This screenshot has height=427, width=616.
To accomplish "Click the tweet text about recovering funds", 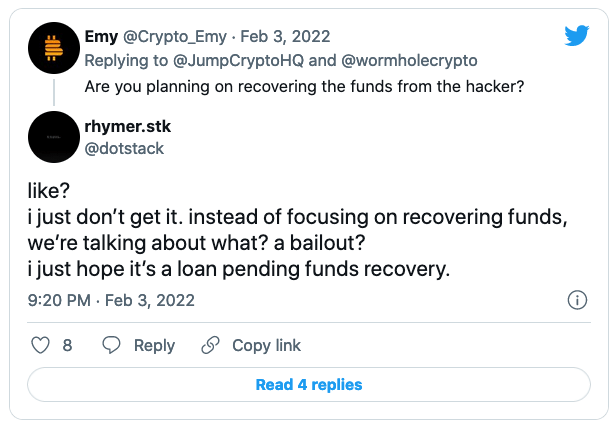I will pyautogui.click(x=297, y=230).
